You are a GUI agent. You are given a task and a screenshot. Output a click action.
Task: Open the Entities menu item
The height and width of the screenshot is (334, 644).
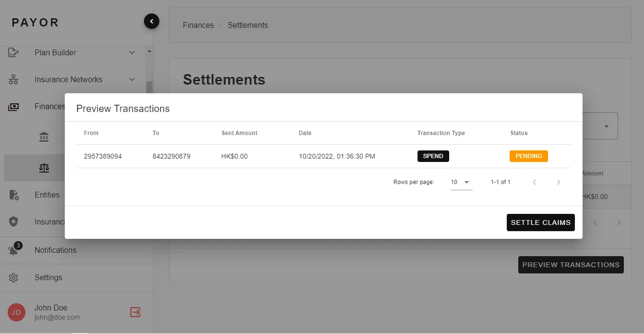(x=47, y=195)
